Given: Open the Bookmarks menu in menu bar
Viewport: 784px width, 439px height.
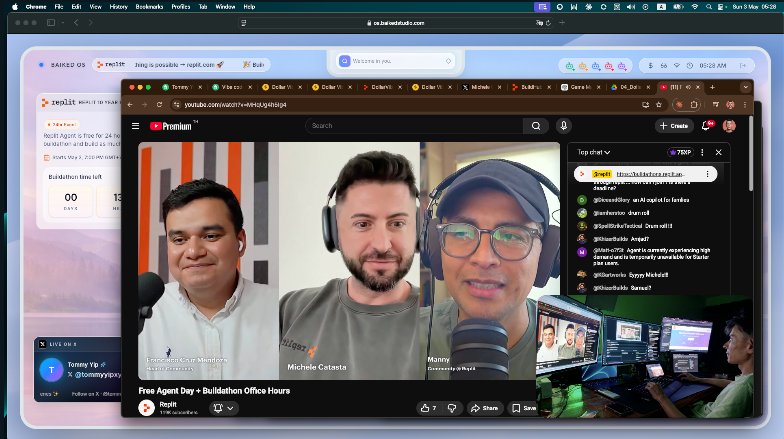Looking at the screenshot, I should click(149, 7).
